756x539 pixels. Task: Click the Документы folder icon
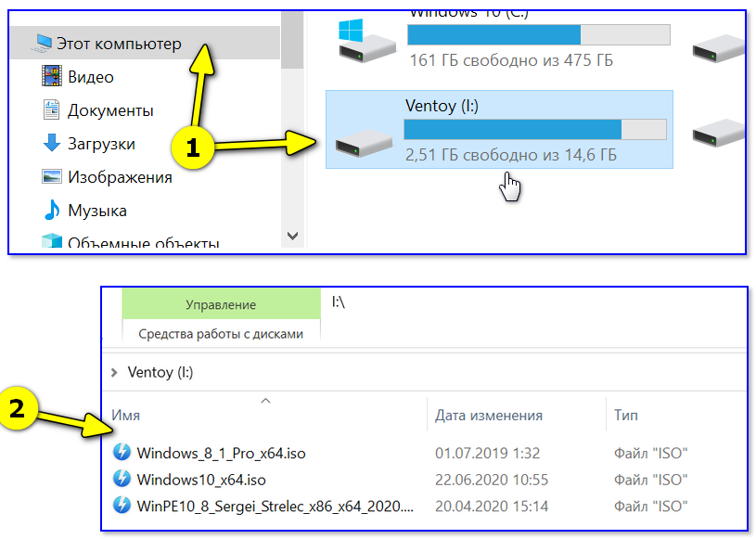point(52,110)
